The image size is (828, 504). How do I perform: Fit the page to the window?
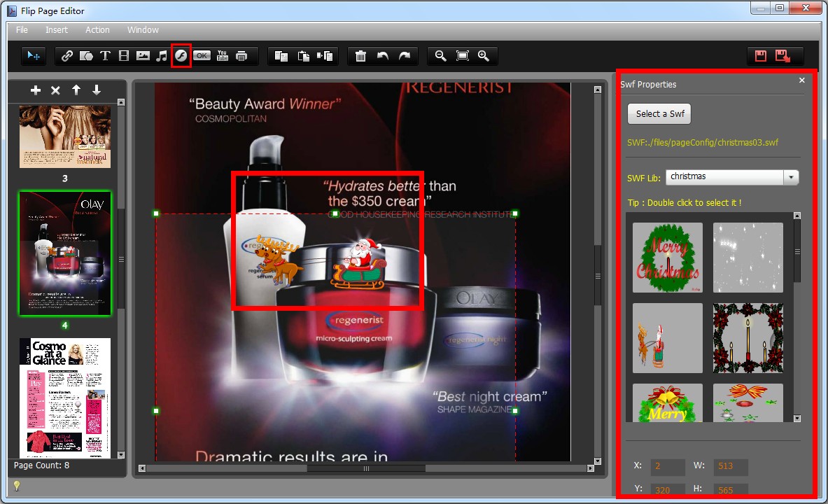pos(463,55)
